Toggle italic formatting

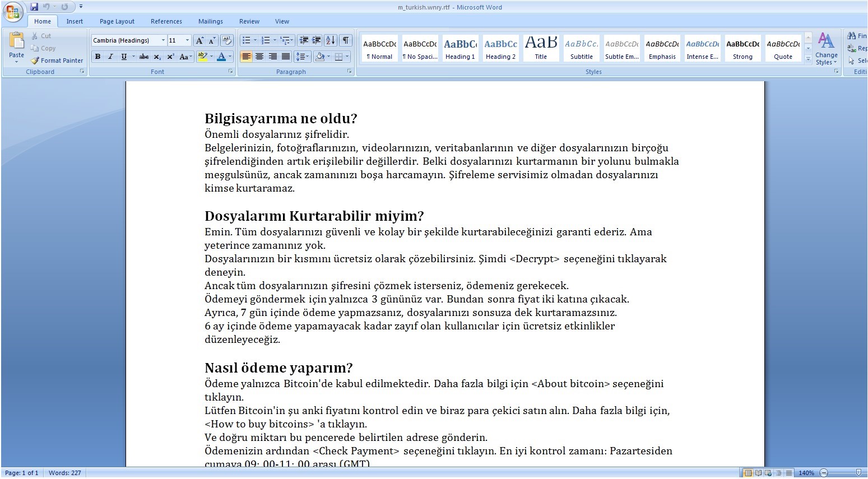coord(110,57)
